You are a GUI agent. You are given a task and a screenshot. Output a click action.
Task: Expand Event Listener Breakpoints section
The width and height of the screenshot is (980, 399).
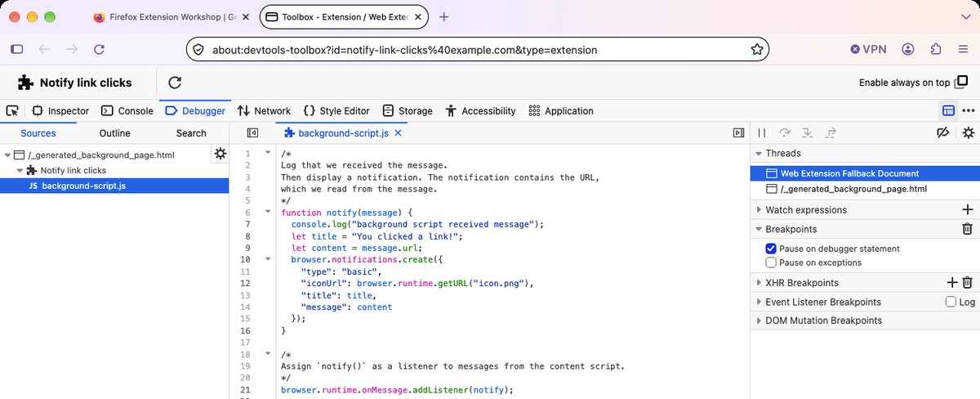tap(758, 302)
